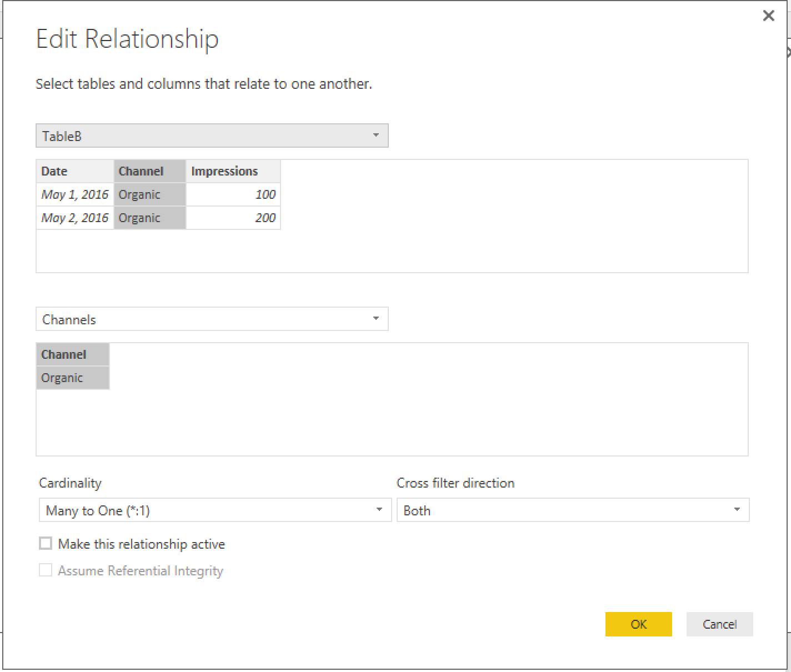Click the Impressions value 200 cell
This screenshot has height=672, width=791.
(x=233, y=218)
